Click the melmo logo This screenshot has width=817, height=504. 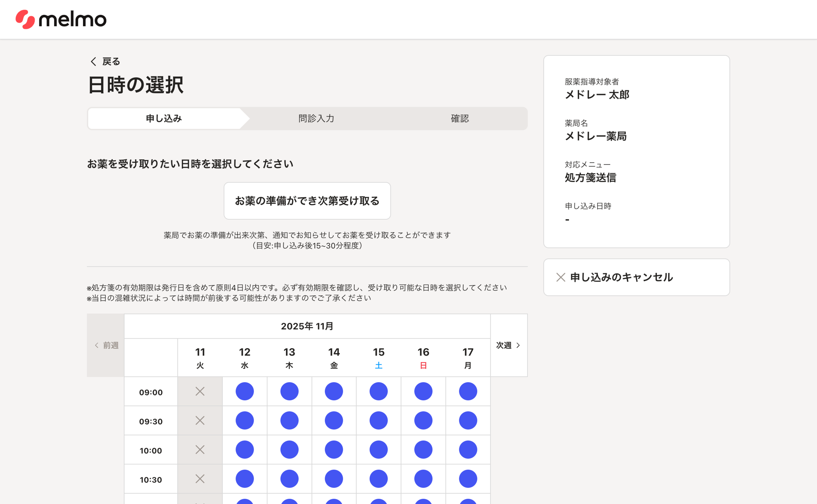(x=61, y=19)
